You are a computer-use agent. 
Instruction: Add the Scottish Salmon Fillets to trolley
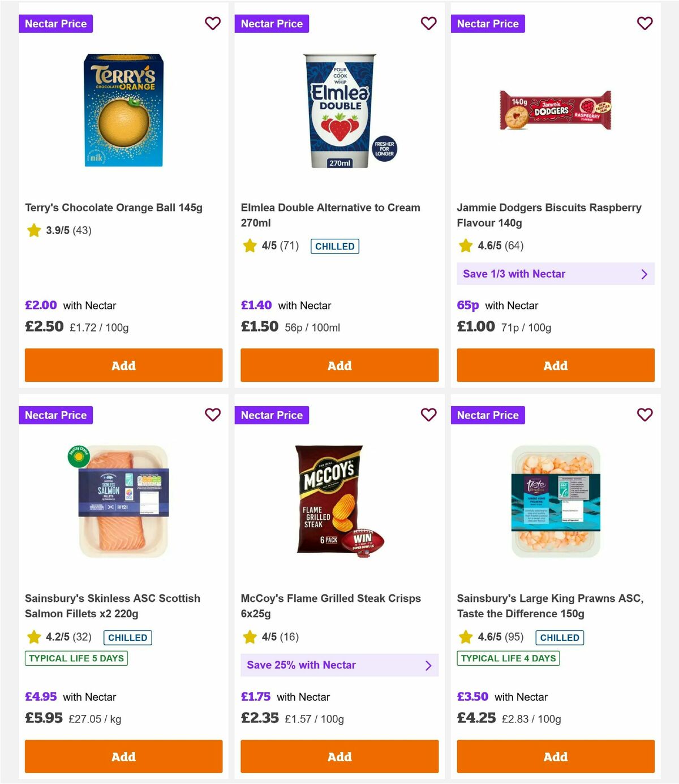tap(123, 756)
